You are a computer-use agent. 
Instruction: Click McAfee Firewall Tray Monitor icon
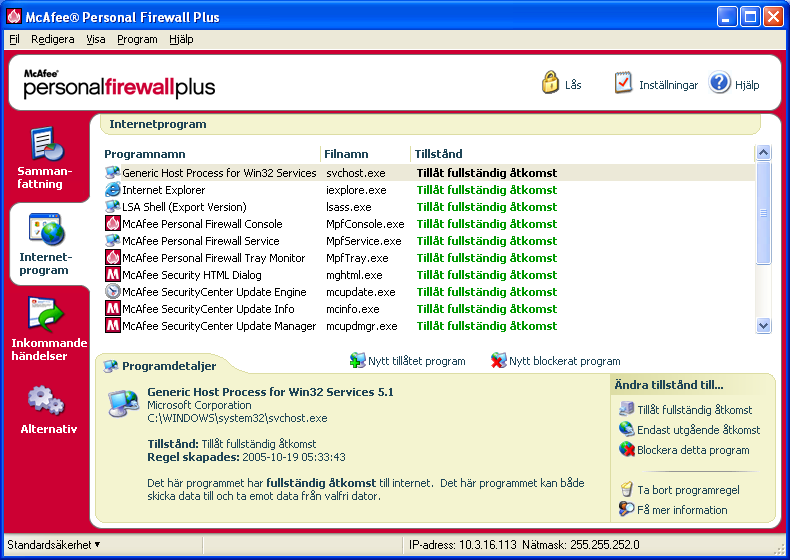coord(112,258)
